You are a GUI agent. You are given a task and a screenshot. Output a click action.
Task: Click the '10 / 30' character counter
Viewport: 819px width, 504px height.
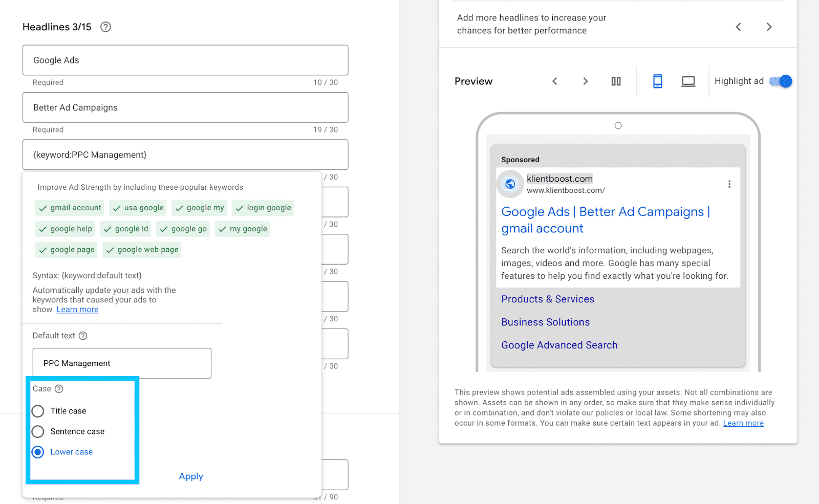[326, 82]
